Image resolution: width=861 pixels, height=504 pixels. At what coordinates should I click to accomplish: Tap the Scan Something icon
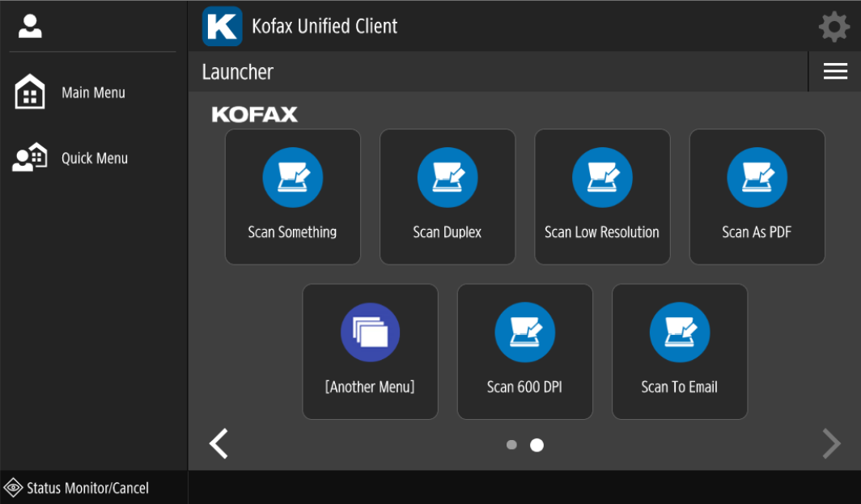[292, 178]
